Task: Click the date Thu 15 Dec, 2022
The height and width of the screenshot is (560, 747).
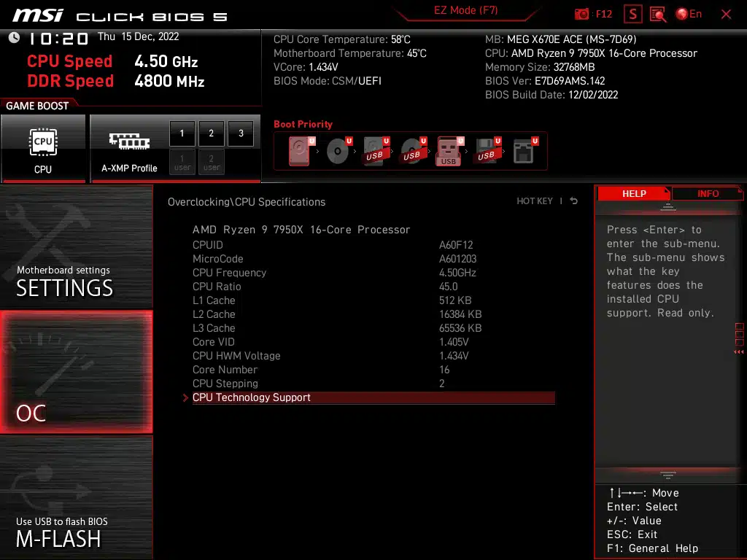Action: coord(138,36)
